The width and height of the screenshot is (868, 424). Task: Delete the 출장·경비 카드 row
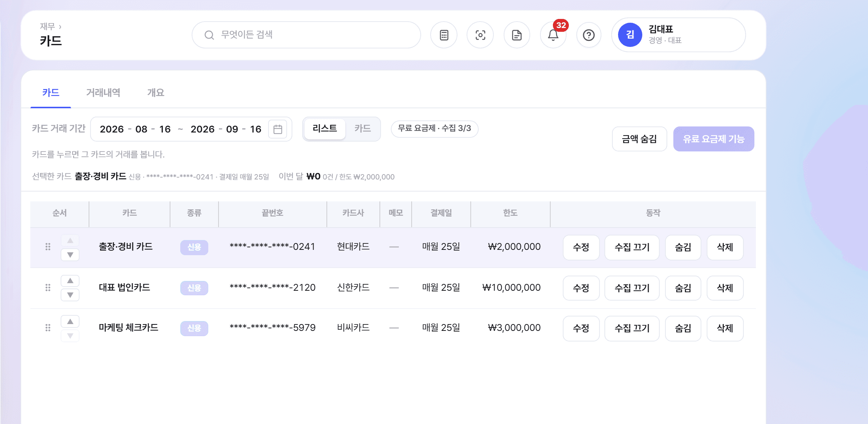click(x=725, y=248)
